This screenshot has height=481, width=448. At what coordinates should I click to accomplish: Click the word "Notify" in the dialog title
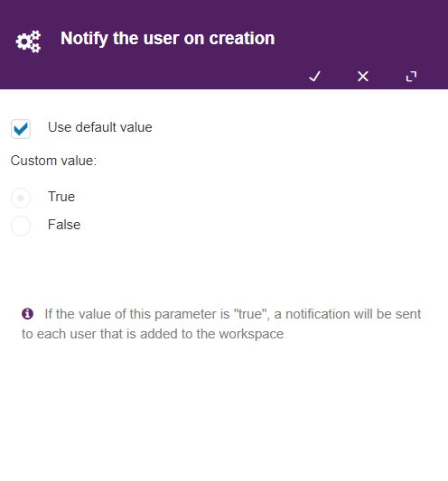84,39
